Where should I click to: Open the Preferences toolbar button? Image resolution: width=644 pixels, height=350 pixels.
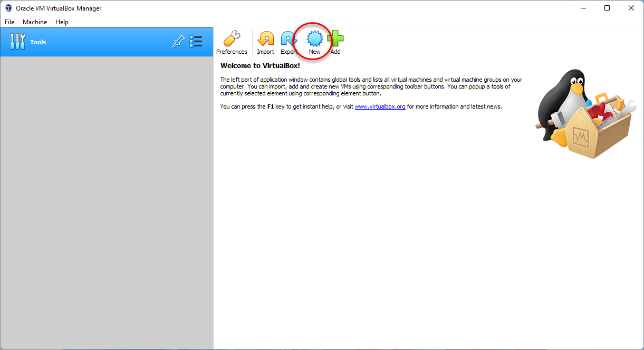tap(232, 42)
